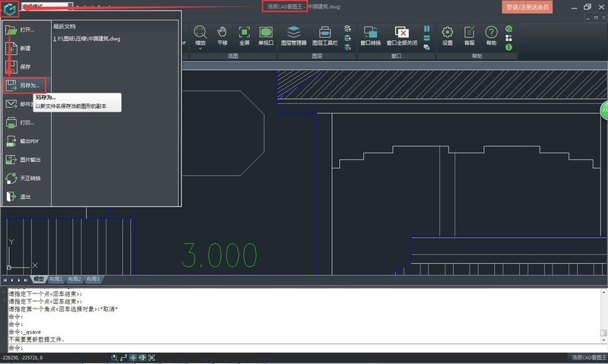Click 窗口转换 window switch icon
This screenshot has height=364, width=608.
coord(370,35)
